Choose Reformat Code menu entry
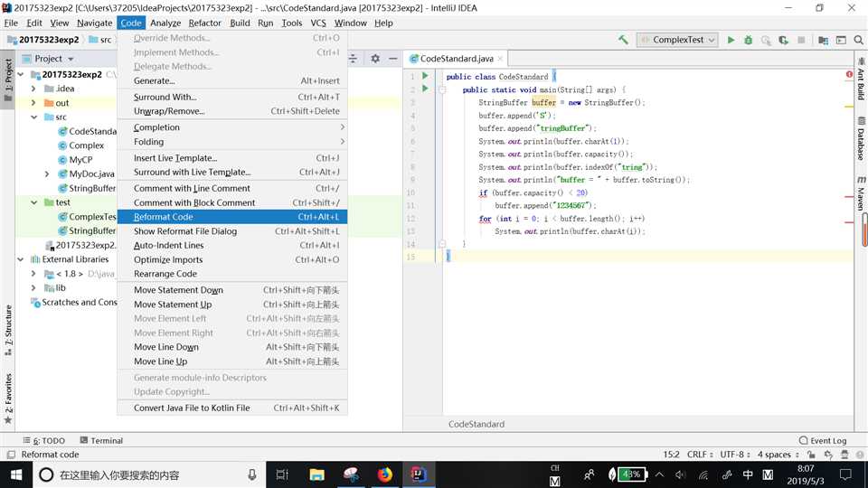The height and width of the screenshot is (488, 868). [232, 217]
